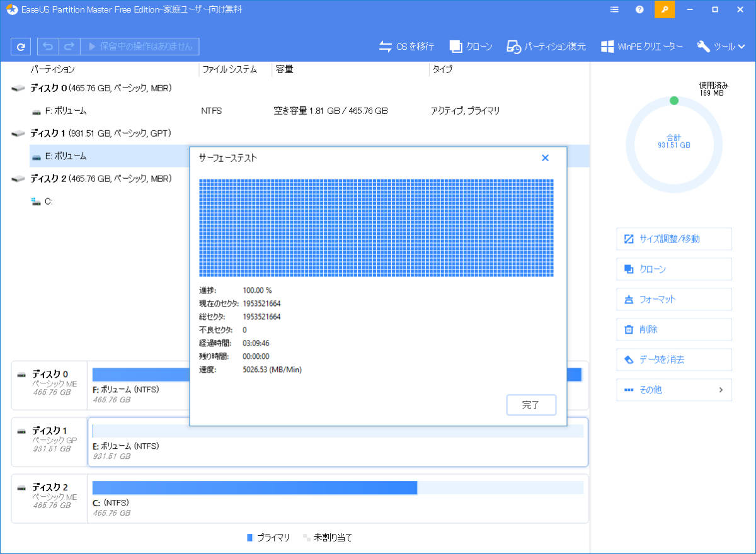Click the 完了 button in dialog

pos(531,405)
